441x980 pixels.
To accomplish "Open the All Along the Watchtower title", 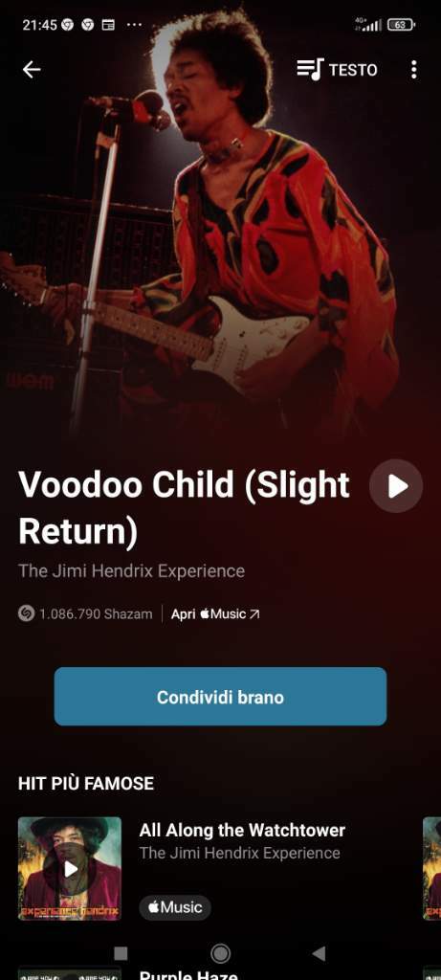I will (242, 830).
